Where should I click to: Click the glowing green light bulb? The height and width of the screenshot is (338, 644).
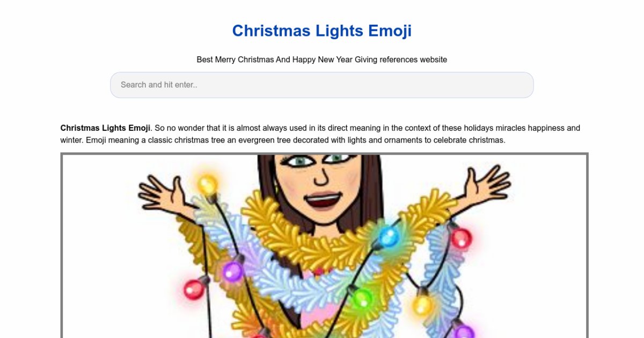362,297
